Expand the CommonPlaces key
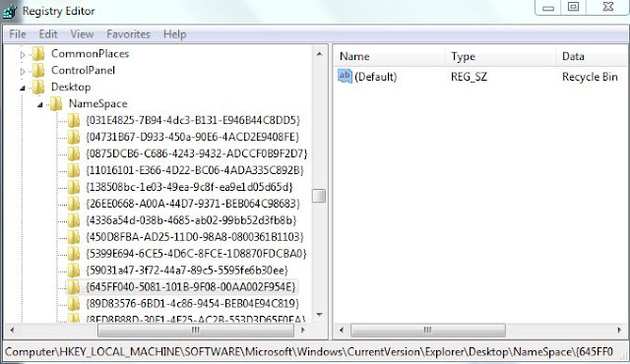The width and height of the screenshot is (630, 364). pyautogui.click(x=23, y=54)
